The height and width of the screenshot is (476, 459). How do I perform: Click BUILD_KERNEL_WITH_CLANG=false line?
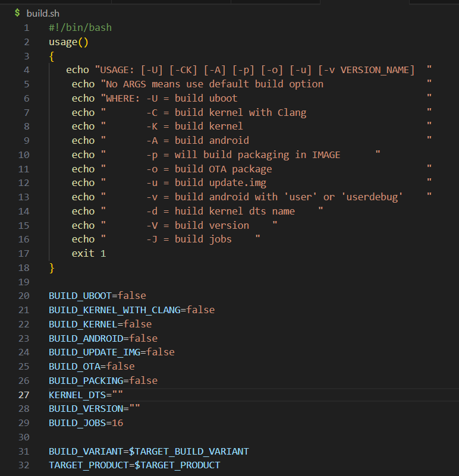pos(131,310)
